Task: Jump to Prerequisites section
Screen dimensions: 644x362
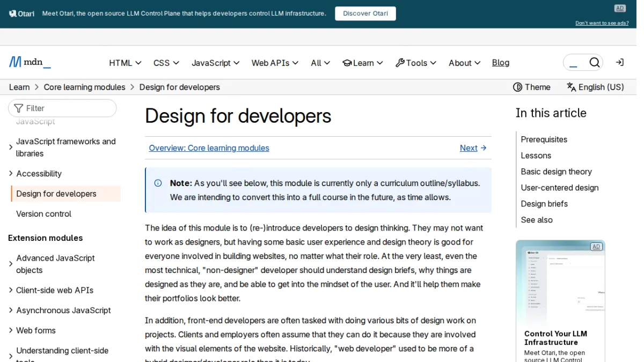Action: (x=544, y=139)
